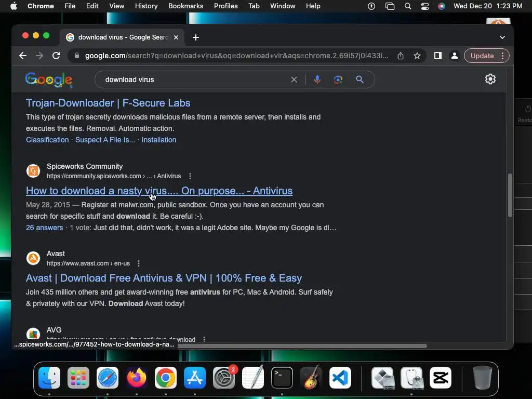Open the Tab menu

(254, 6)
